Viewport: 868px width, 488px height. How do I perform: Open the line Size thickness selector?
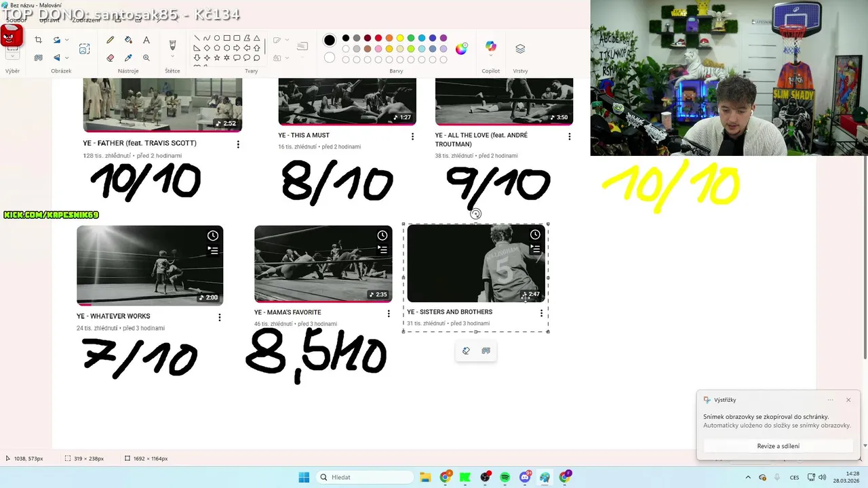tap(302, 46)
